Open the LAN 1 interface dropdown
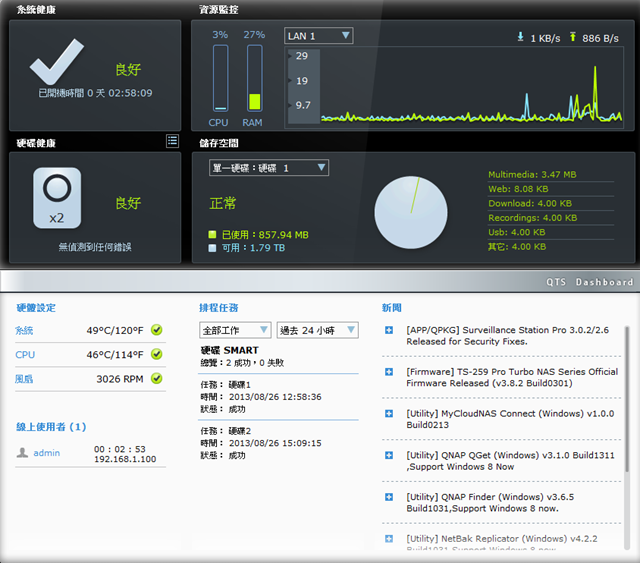The width and height of the screenshot is (640, 563). point(318,36)
